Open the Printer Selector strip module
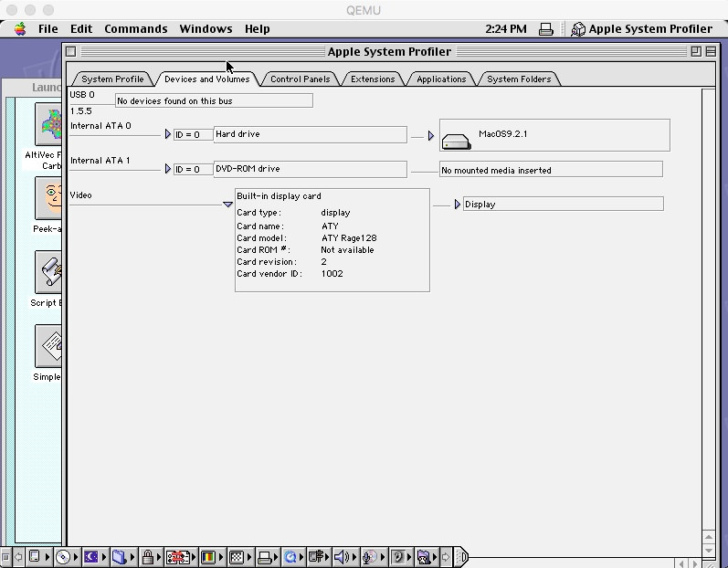728x568 pixels. [x=268, y=557]
